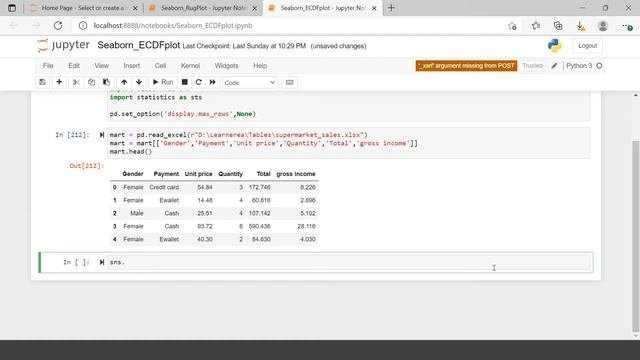Viewport: 640px width, 360px height.
Task: Click the Last Checkpoint text
Action: 244,46
